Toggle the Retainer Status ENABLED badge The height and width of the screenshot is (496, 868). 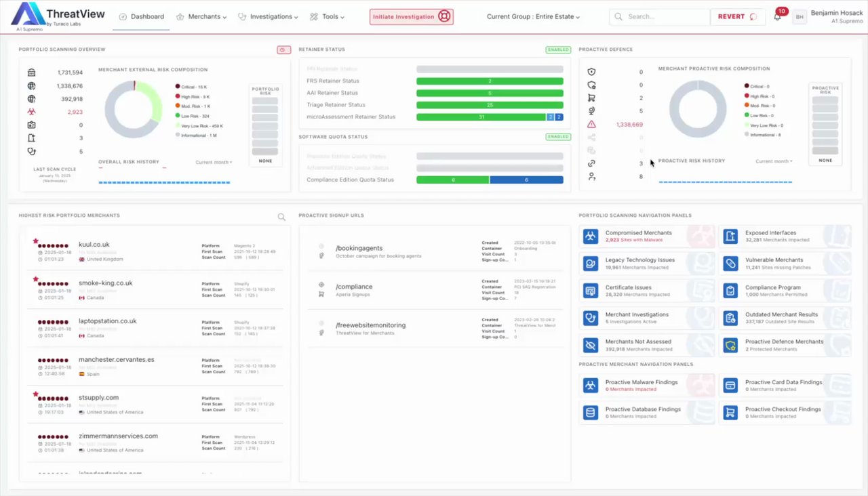tap(558, 49)
